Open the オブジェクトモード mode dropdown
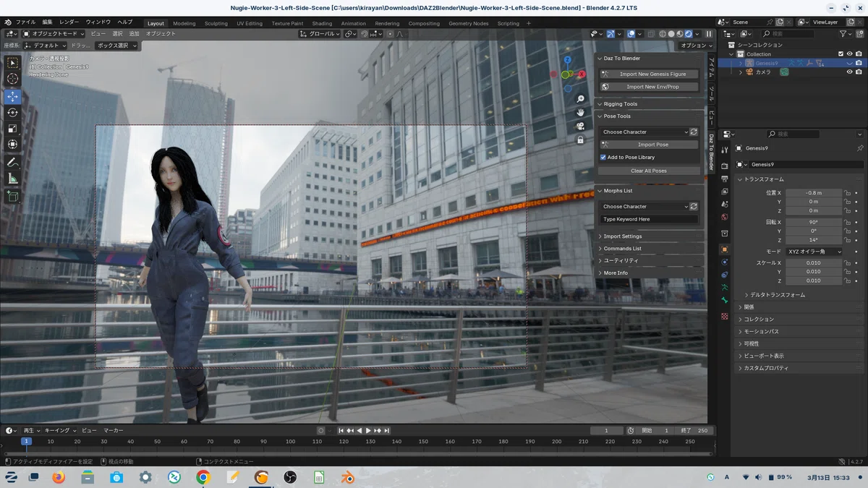Image resolution: width=868 pixels, height=488 pixels. point(54,34)
